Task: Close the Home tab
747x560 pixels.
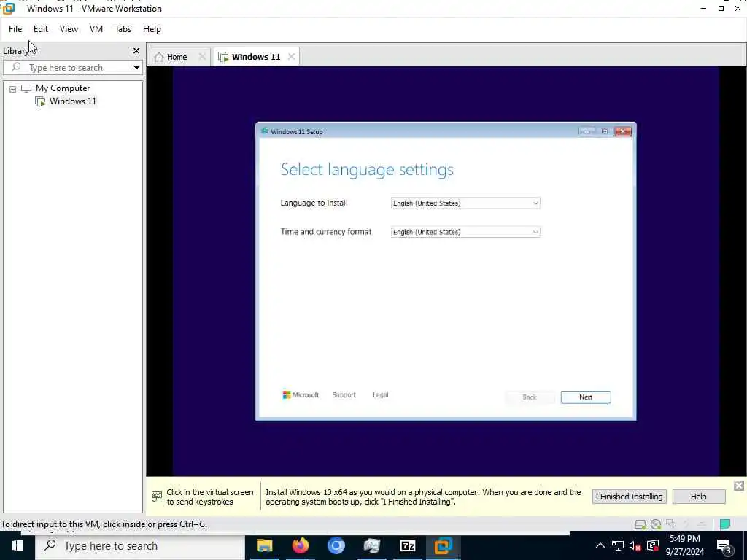Action: point(202,57)
